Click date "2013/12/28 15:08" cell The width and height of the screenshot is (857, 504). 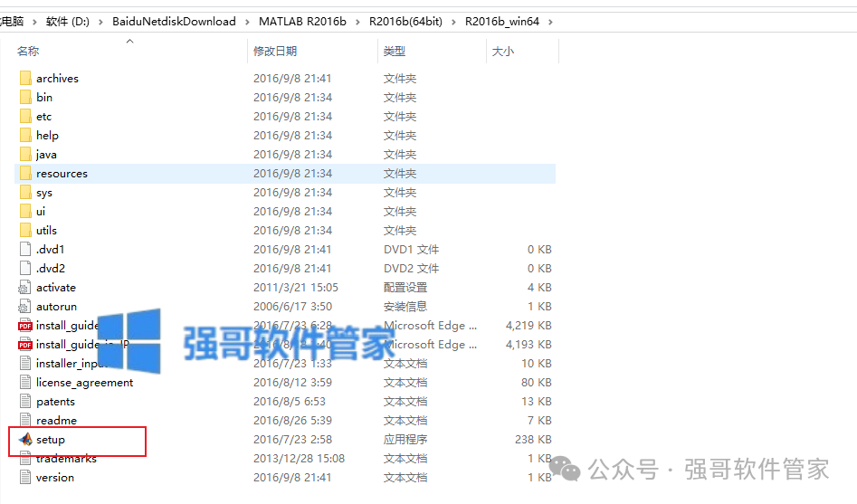tap(299, 458)
